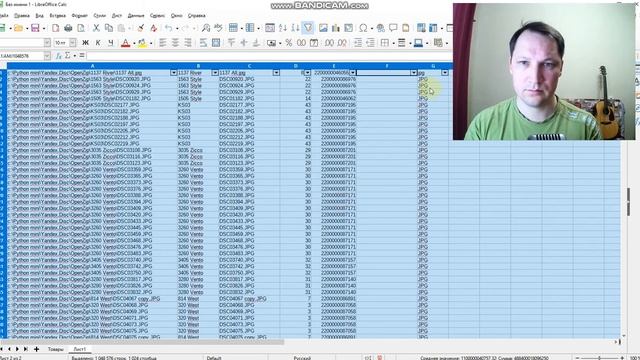Click Merge and Center Cells icon
640x360 pixels.
click(216, 42)
